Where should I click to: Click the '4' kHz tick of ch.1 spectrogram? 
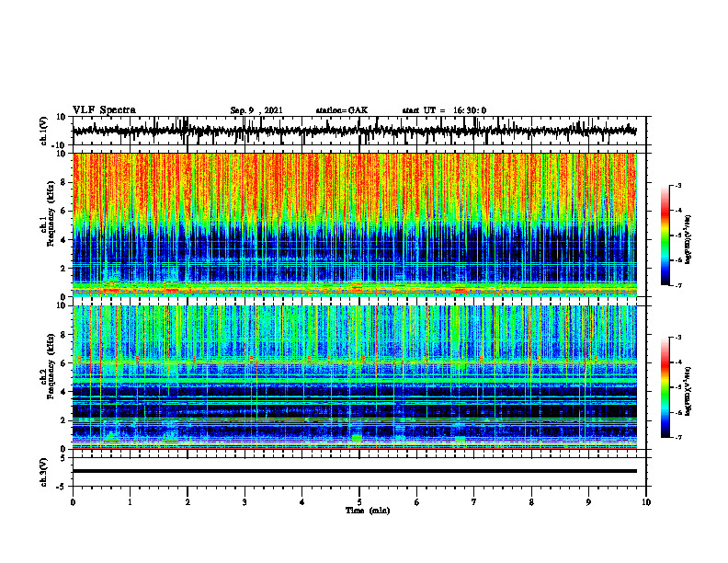65,240
